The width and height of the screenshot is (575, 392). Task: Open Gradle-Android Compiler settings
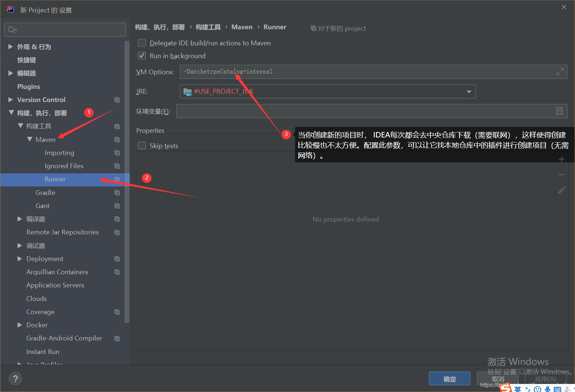64,338
